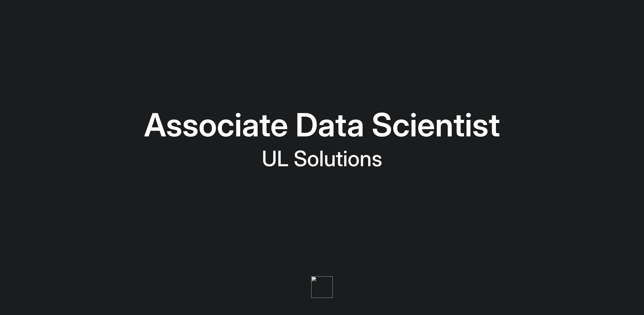Click the word "Associate" in the title
The image size is (644, 315).
point(216,125)
